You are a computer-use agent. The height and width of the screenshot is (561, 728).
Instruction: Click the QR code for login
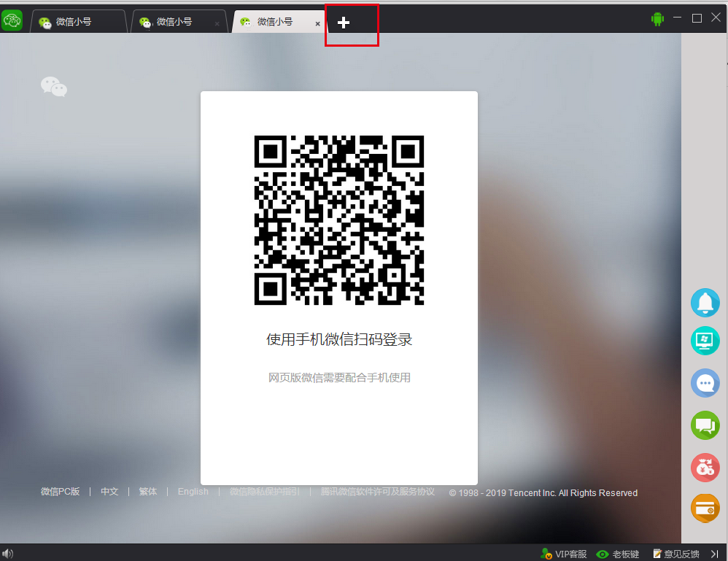(339, 220)
